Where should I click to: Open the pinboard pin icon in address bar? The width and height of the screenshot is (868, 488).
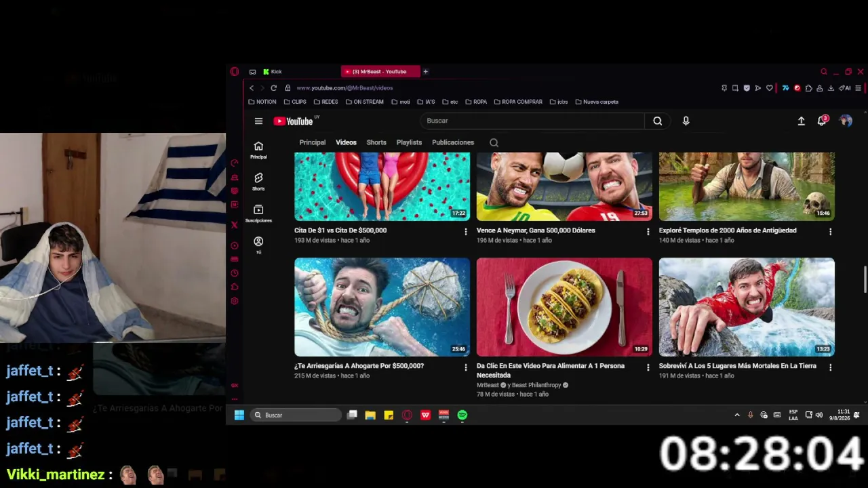pos(724,88)
